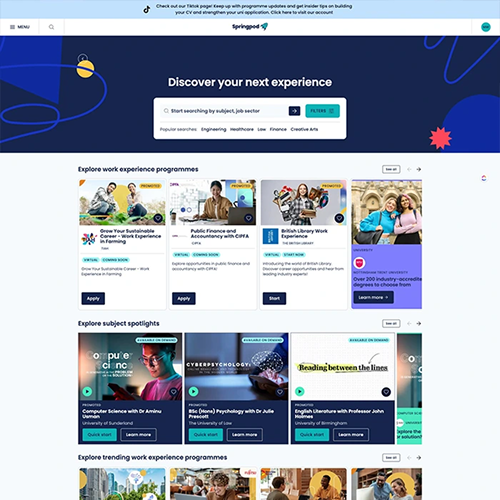Go to previous work experience programmes
The image size is (500, 500).
[x=409, y=169]
